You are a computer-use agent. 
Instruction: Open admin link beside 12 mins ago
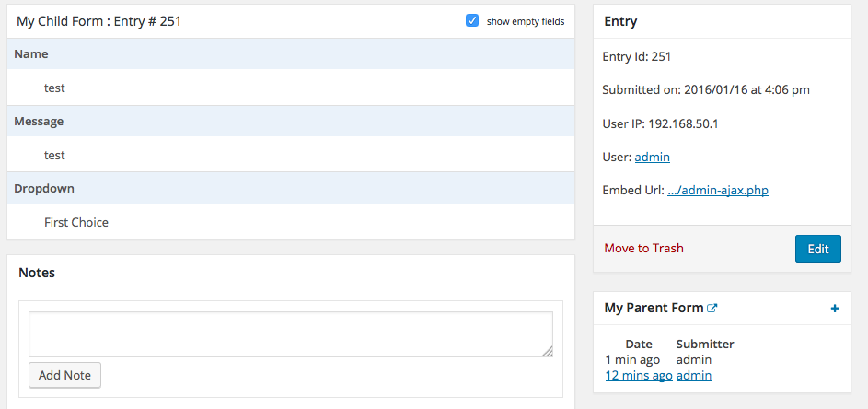(694, 376)
